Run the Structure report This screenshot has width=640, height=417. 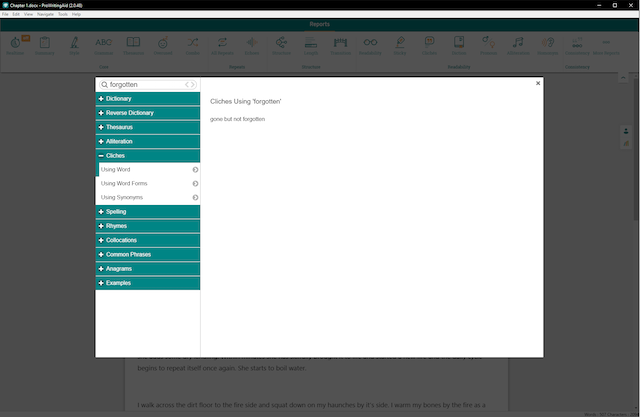(x=281, y=45)
